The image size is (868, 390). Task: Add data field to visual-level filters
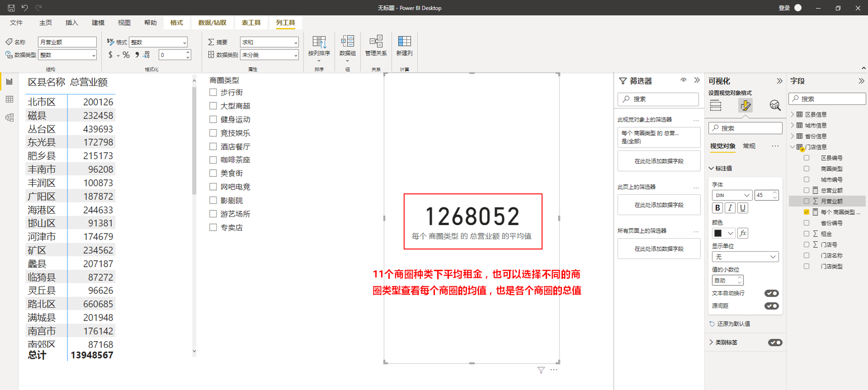coord(659,161)
